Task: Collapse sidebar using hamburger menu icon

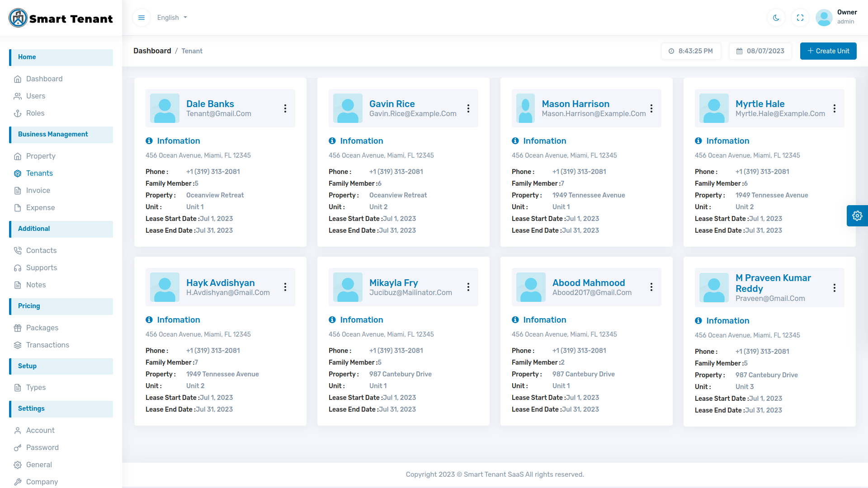Action: coord(142,18)
